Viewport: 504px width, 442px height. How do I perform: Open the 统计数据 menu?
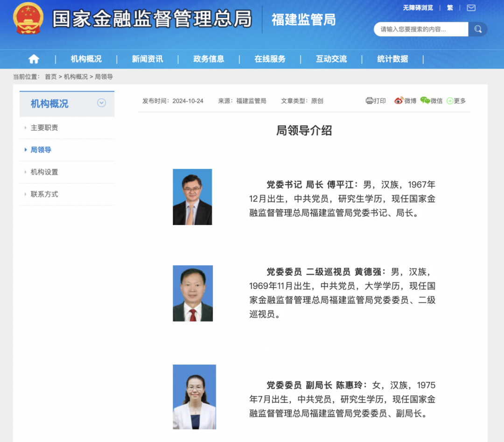[392, 59]
